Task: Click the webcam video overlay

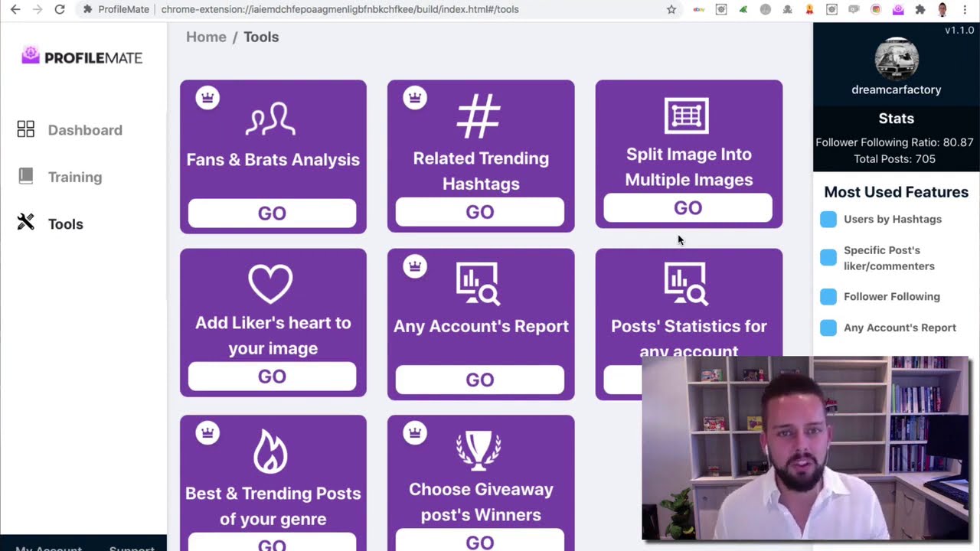Action: click(805, 448)
